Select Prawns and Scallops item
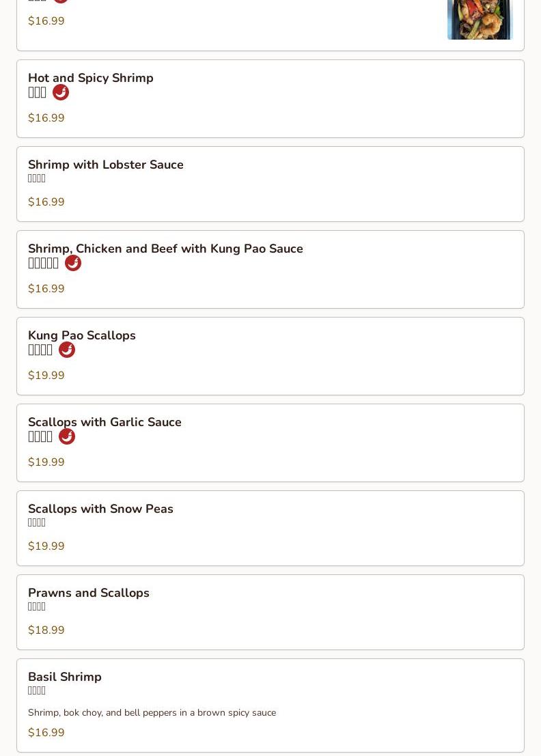The height and width of the screenshot is (756, 541). click(89, 593)
